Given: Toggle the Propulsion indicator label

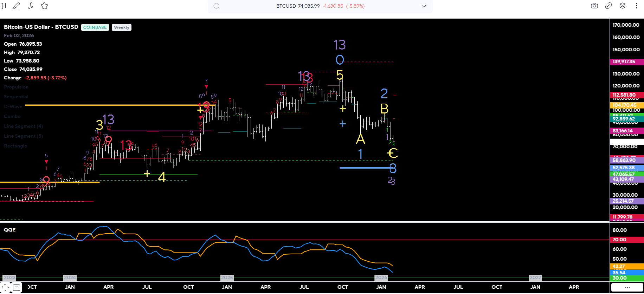Looking at the screenshot, I should 16,87.
